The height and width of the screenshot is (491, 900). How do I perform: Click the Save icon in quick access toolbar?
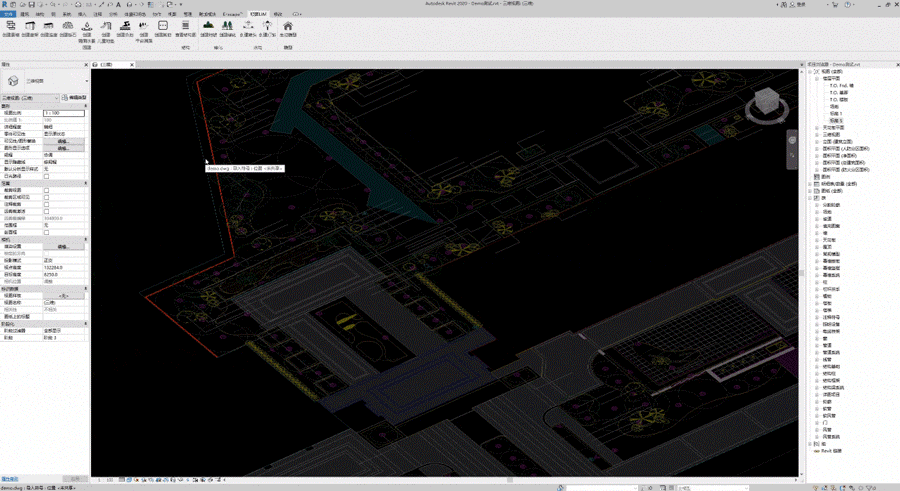click(31, 5)
